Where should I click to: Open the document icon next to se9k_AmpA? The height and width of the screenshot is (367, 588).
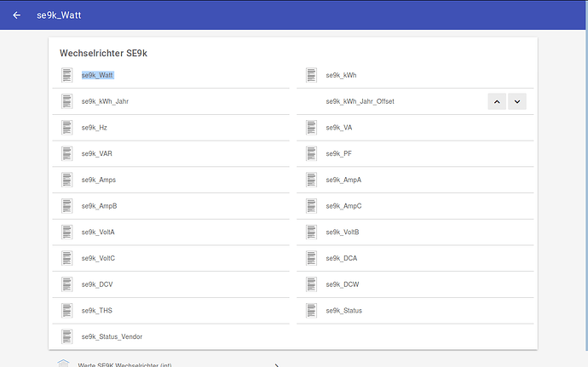tap(311, 180)
